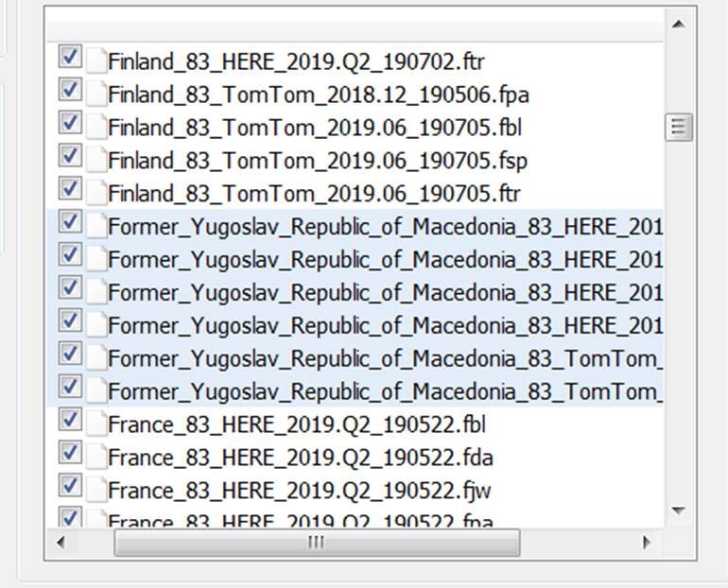Uncheck Finland_83_HERE_2019.Q2_190702.ftr checkbox
Image resolution: width=728 pixels, height=588 pixels.
(x=70, y=57)
